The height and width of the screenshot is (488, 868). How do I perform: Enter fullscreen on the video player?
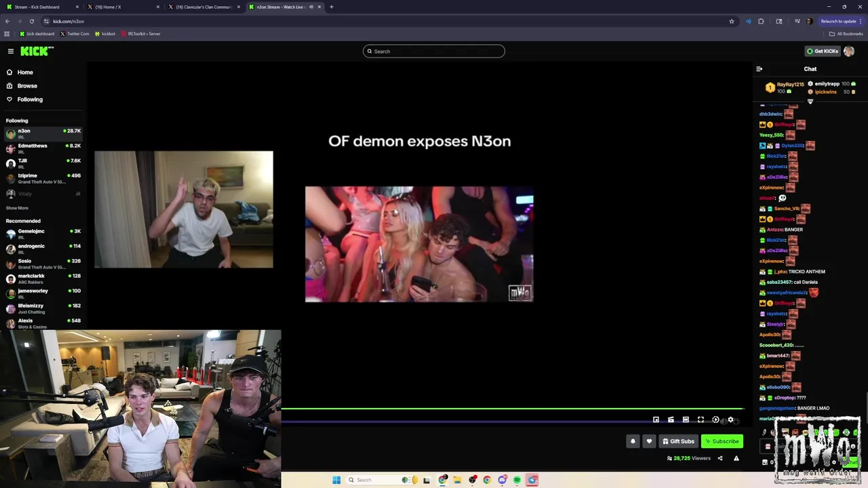(x=701, y=420)
